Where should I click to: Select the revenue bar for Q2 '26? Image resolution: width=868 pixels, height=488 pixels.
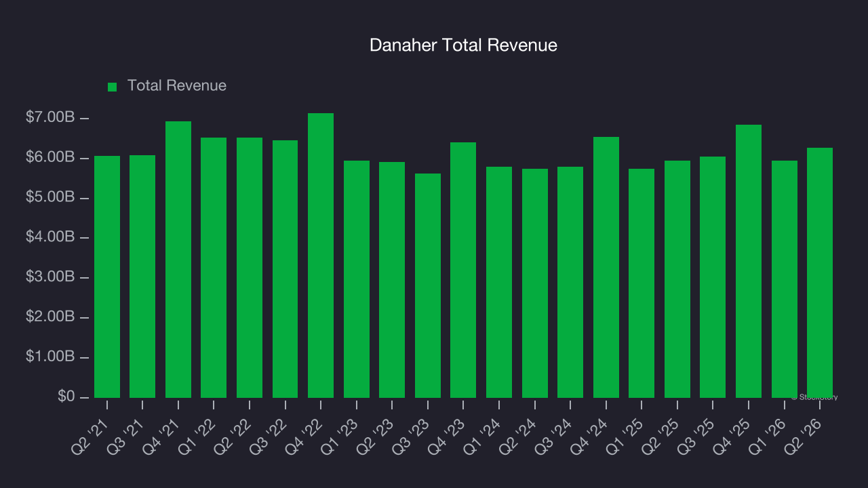click(820, 272)
